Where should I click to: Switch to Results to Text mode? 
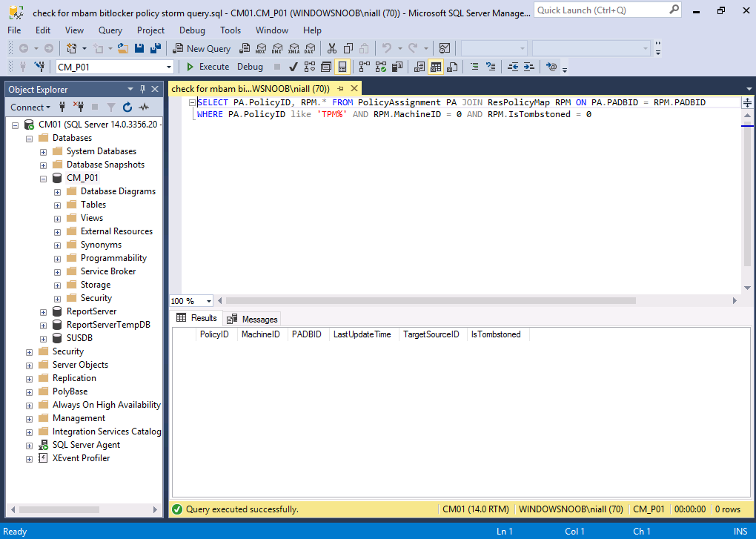pyautogui.click(x=420, y=67)
